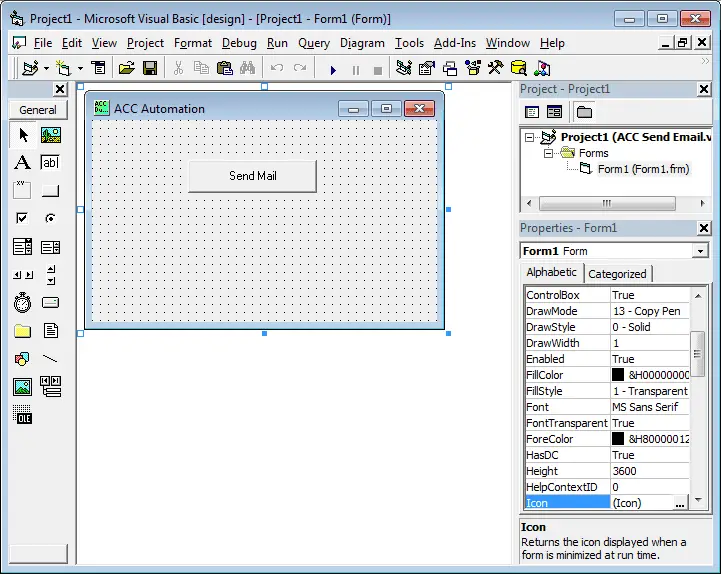Screen dimensions: 721x574
Task: Open the Properties Window toolbar icon
Action: pos(427,69)
